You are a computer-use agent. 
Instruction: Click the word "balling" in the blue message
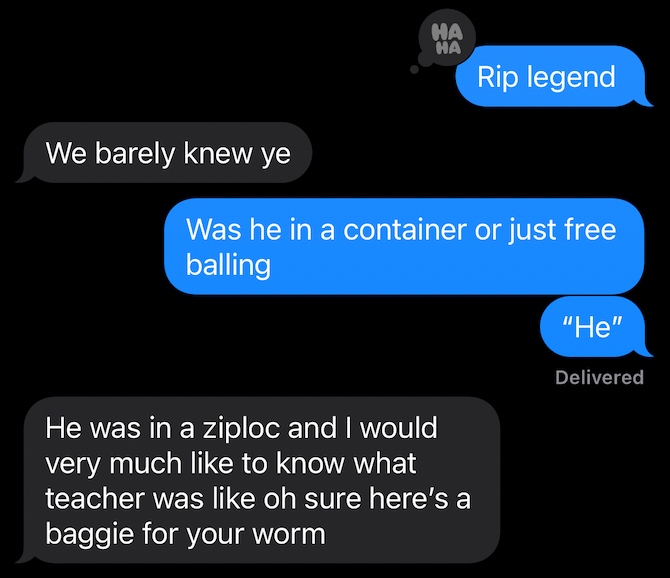229,267
